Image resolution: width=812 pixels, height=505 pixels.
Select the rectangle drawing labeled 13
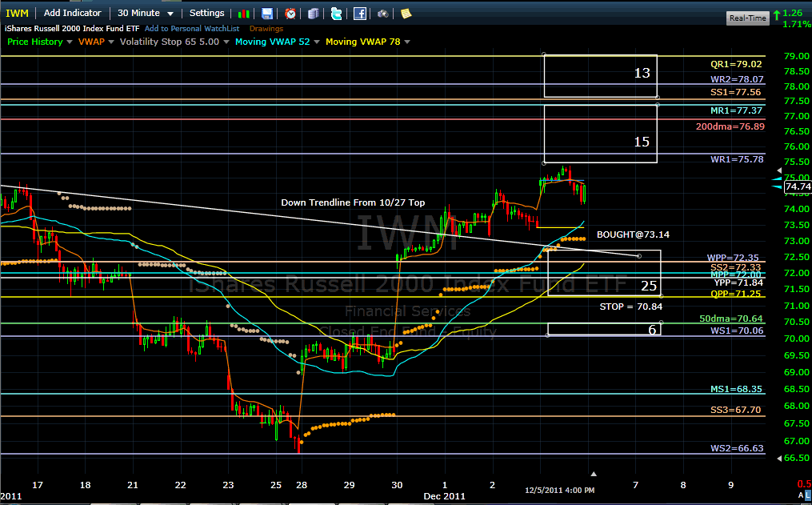(x=601, y=76)
